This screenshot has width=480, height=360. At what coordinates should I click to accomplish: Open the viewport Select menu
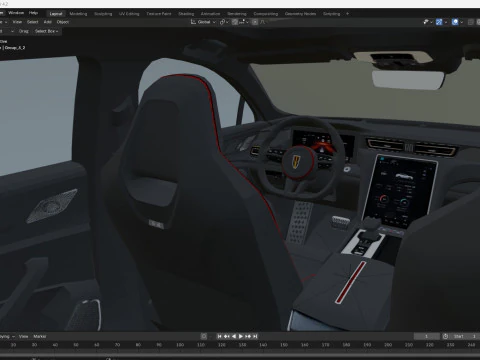(33, 22)
